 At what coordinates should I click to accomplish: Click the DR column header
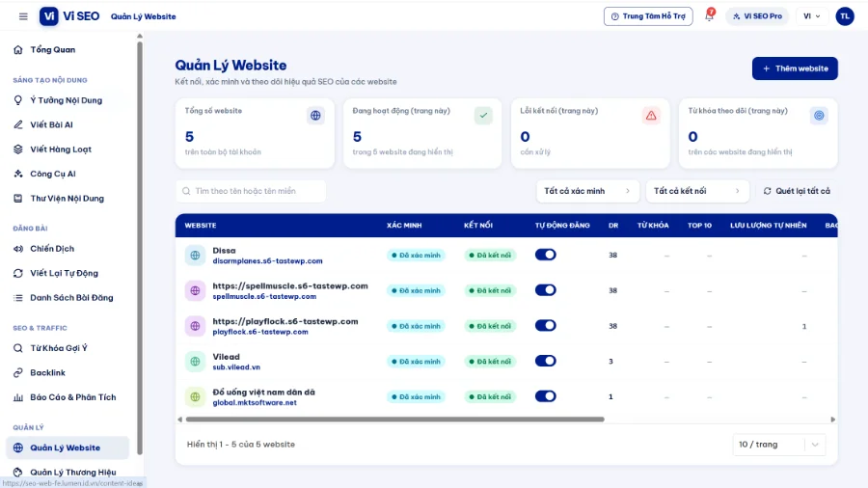click(613, 226)
